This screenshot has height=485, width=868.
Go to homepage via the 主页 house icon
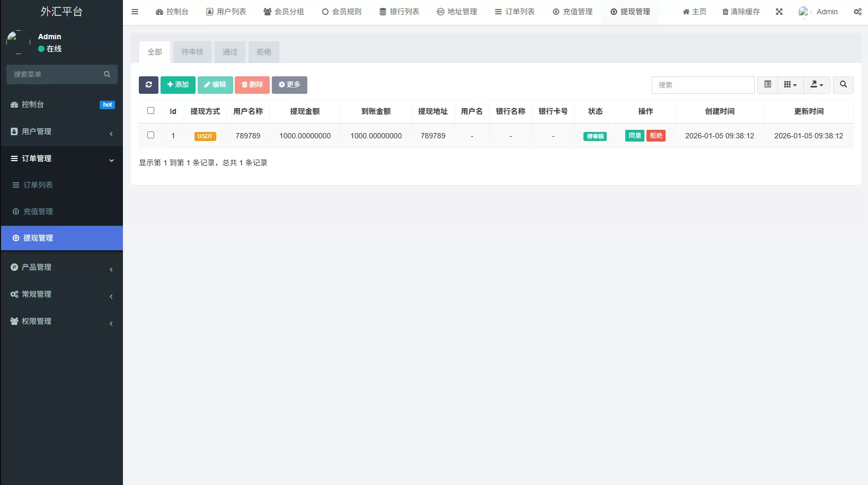click(x=694, y=11)
